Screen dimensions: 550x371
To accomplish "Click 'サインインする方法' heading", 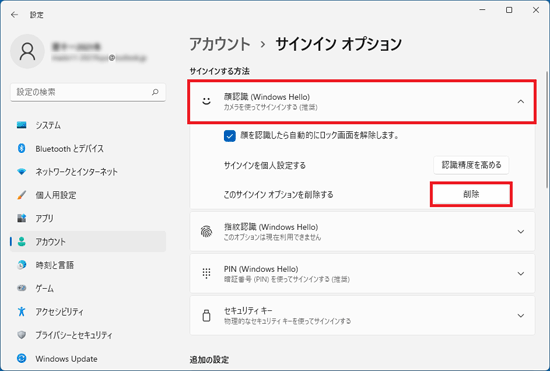I will pos(220,72).
